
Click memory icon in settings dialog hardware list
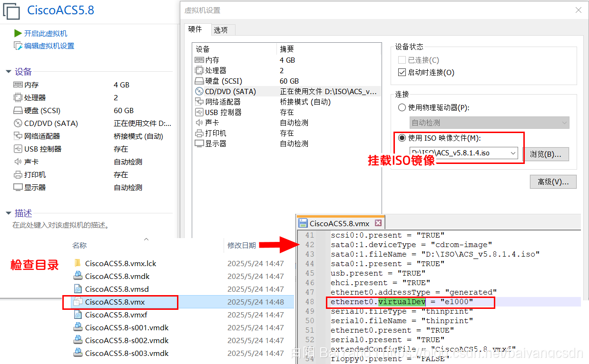pos(199,60)
